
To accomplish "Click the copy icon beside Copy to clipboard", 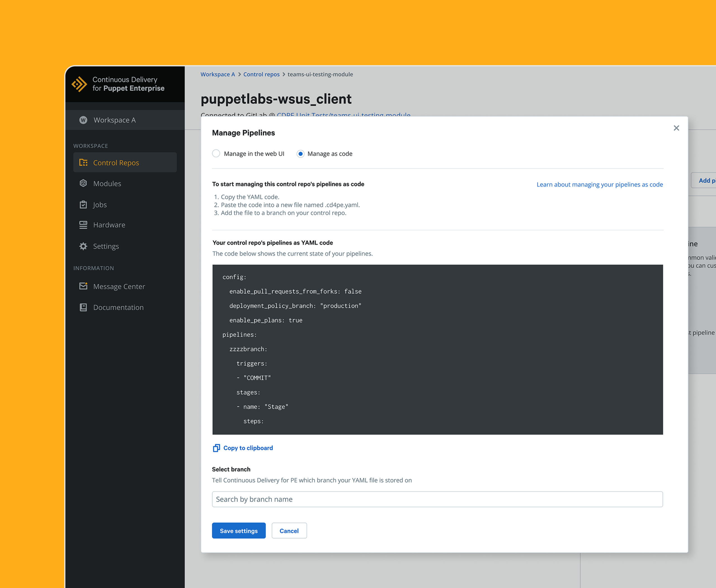I will [x=216, y=448].
